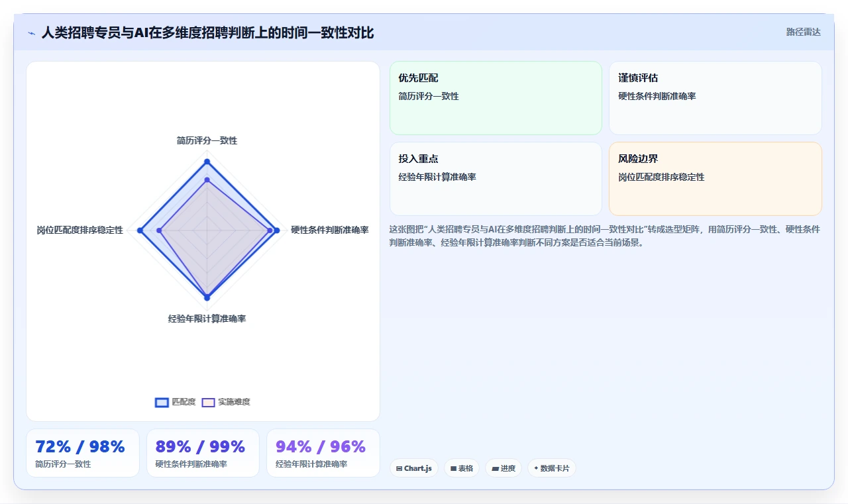
Task: Click the blue 匹配度 legend swatch
Action: coord(162,403)
